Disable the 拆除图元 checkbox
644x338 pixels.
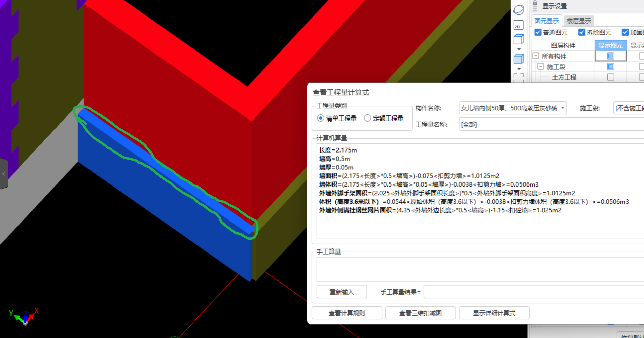(x=582, y=32)
